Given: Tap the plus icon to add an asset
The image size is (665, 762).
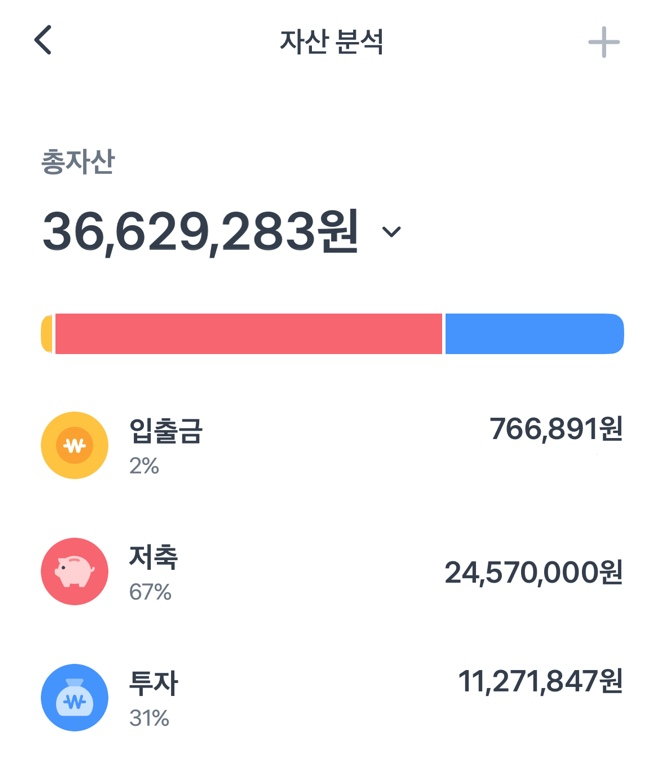Looking at the screenshot, I should pos(603,43).
